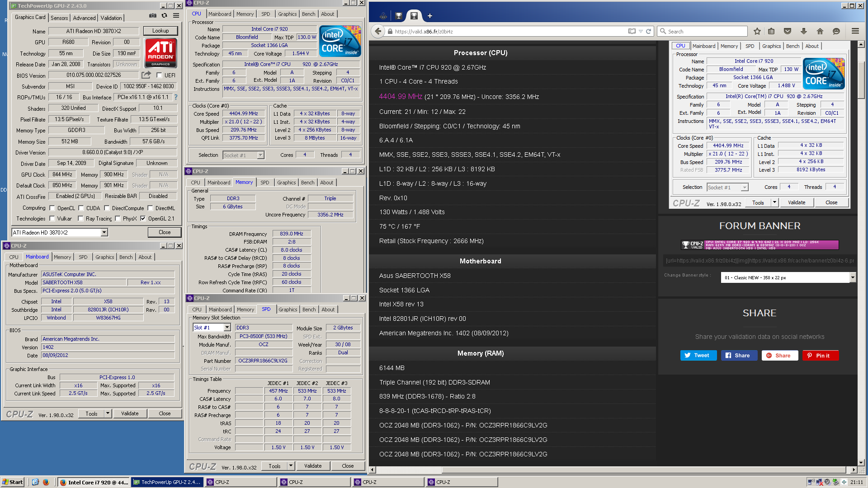Click the BIOS share/export icon in GPU-Z
The image size is (868, 488).
146,75
